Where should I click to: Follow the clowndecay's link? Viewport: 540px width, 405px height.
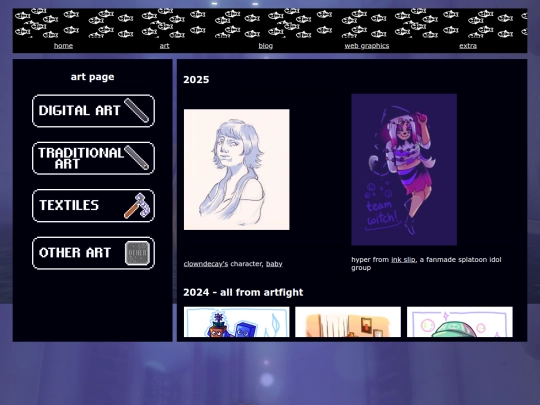[x=206, y=264]
